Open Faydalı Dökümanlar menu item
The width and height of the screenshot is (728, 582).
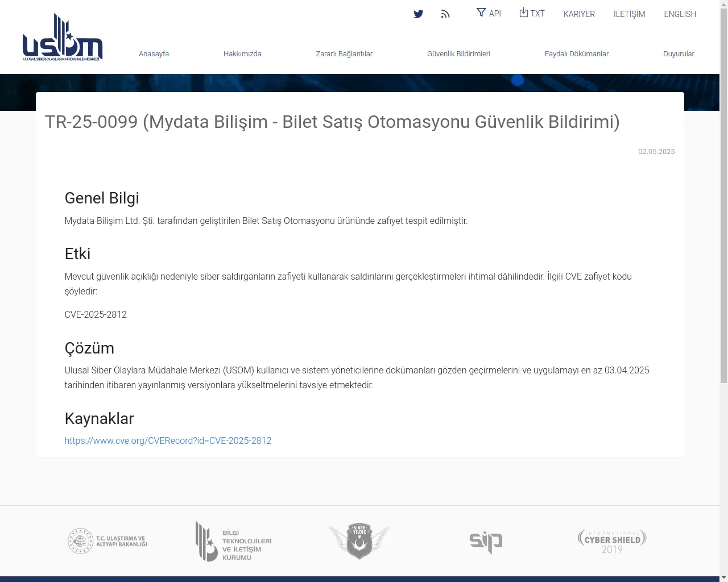577,54
